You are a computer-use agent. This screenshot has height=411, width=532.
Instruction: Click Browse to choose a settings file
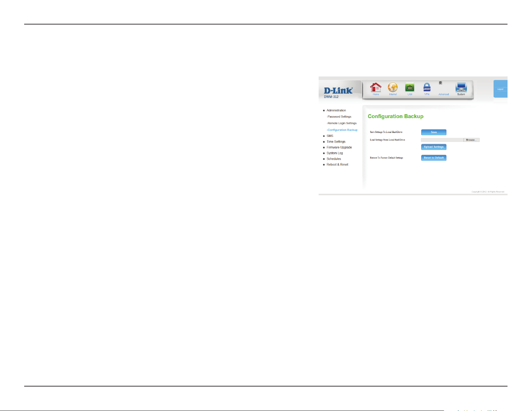(x=471, y=140)
